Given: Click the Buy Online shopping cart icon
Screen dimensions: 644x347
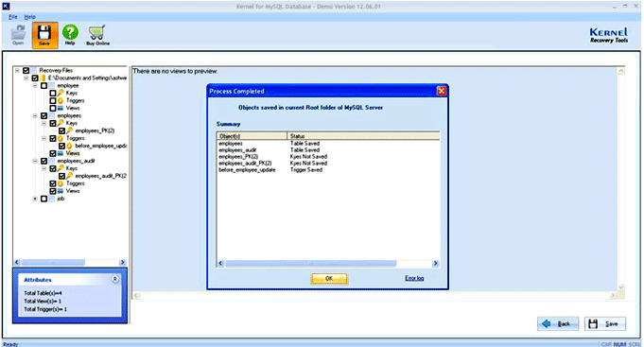Looking at the screenshot, I should [x=97, y=35].
